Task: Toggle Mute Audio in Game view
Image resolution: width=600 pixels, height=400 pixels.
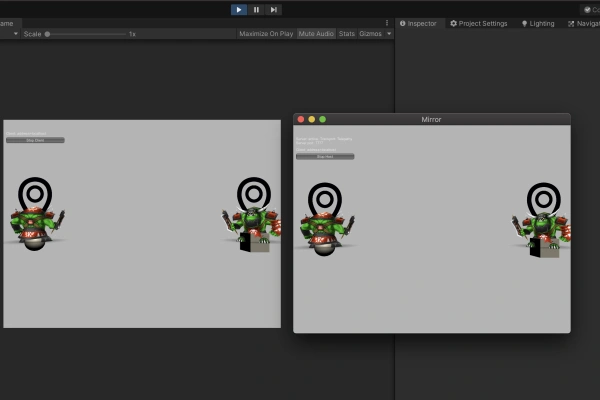Action: pyautogui.click(x=316, y=34)
